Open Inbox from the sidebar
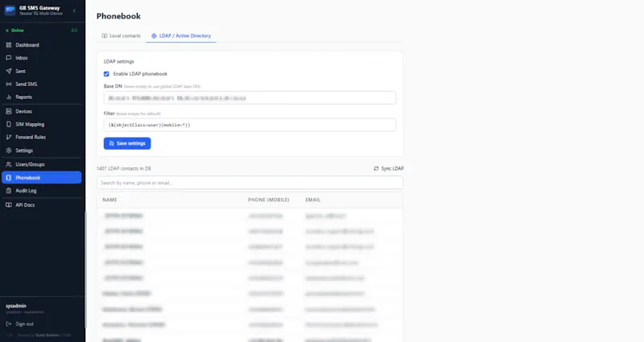This screenshot has height=342, width=644. pos(43,58)
